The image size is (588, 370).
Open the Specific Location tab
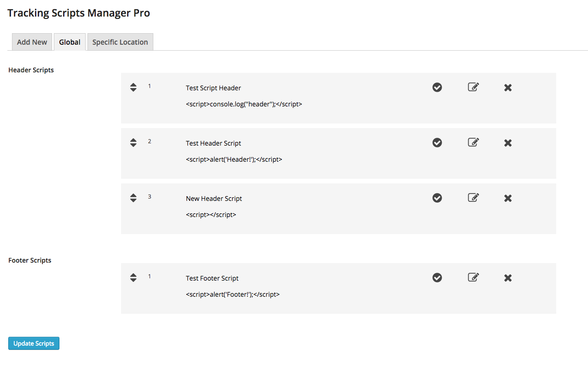coord(120,42)
